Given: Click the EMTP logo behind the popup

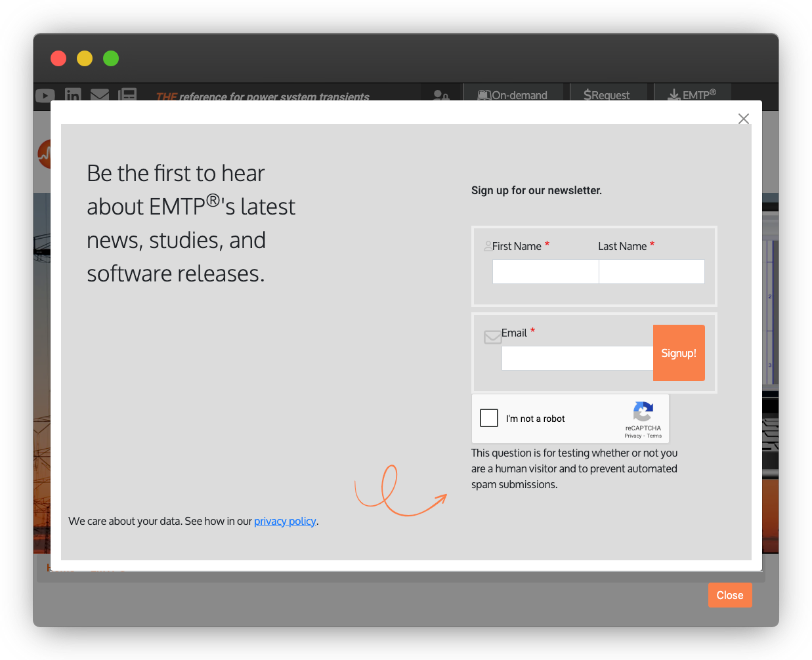Looking at the screenshot, I should coord(43,154).
